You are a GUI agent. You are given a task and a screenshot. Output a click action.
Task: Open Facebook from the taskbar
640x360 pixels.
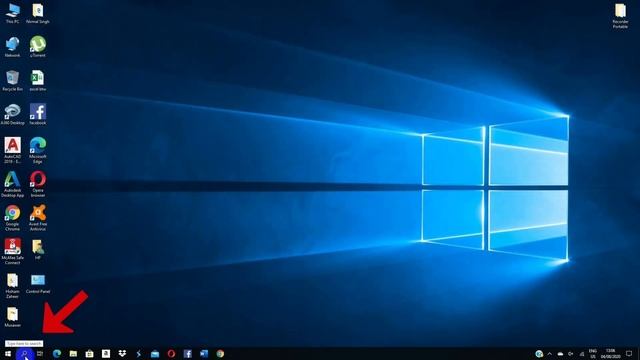coord(187,353)
